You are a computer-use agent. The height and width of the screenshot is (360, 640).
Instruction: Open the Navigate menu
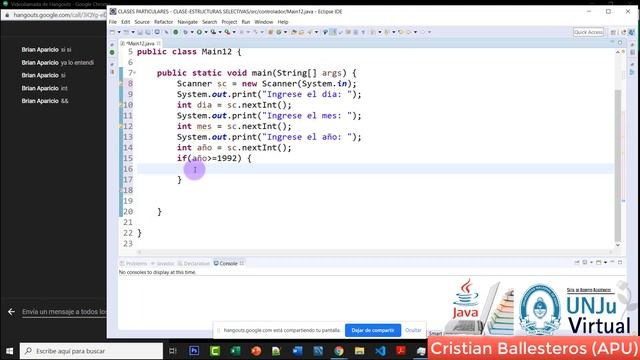188,22
